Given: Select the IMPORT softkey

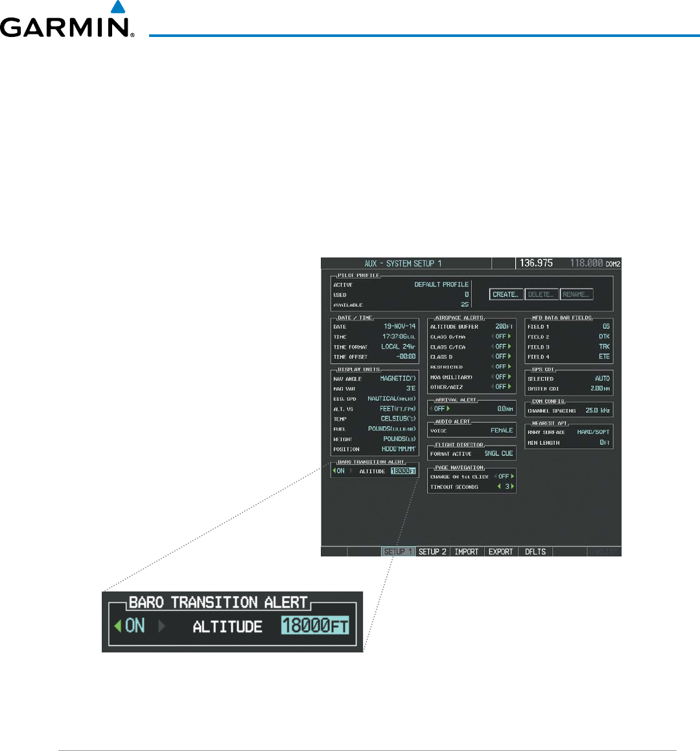Looking at the screenshot, I should click(x=467, y=552).
